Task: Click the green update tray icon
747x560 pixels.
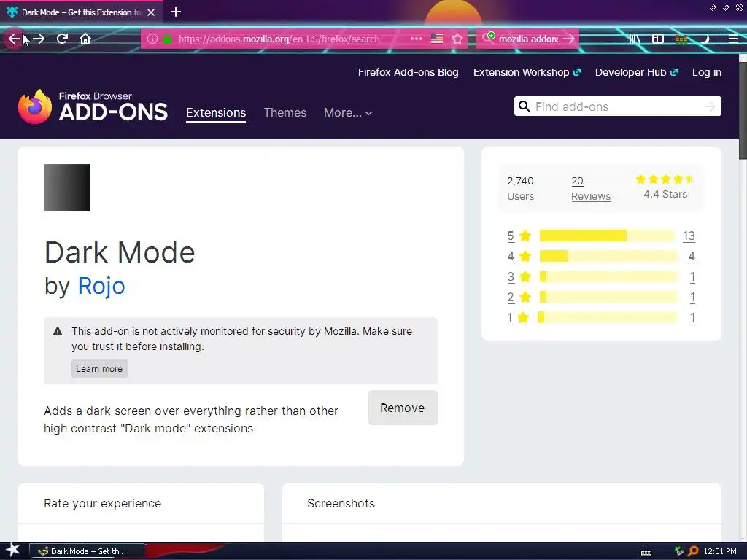Action: (679, 551)
